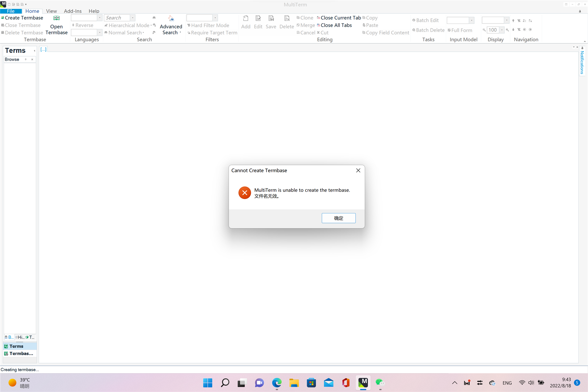
Task: Click Copy in the Editing group
Action: [x=370, y=18]
